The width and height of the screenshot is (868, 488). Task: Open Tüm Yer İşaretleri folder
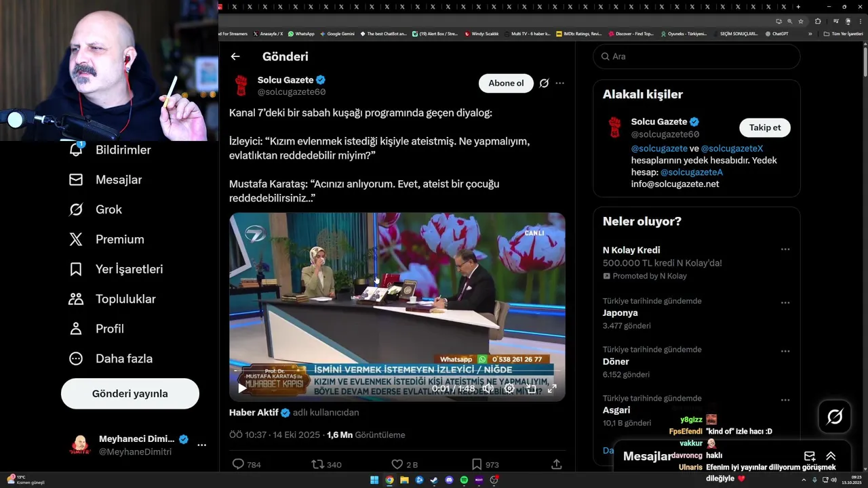pos(843,33)
